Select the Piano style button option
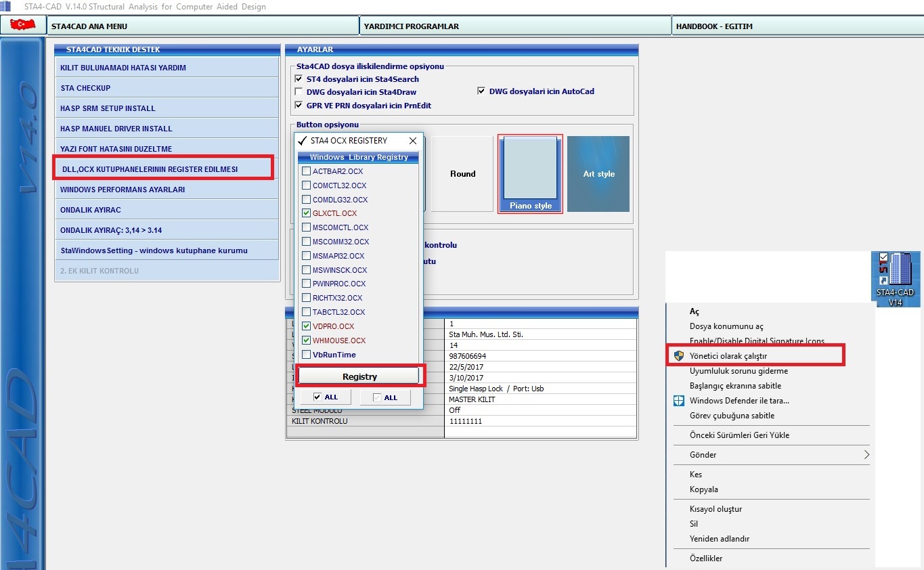924x570 pixels. click(530, 174)
